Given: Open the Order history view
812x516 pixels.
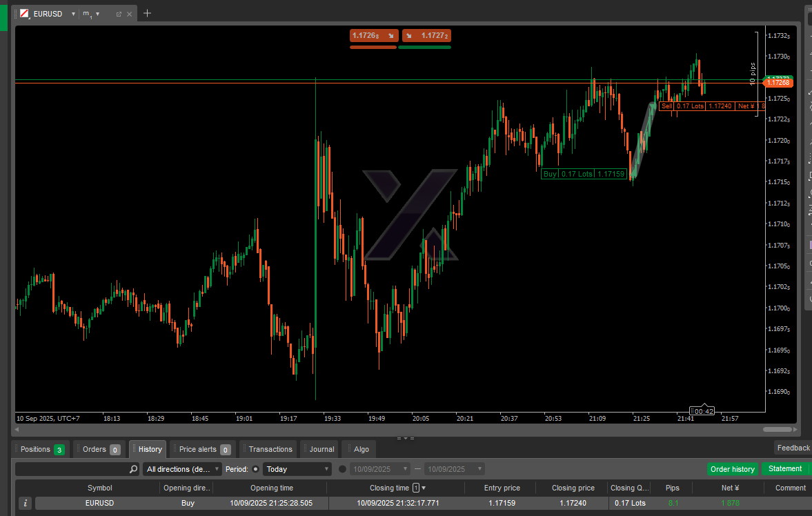Looking at the screenshot, I should tap(732, 469).
